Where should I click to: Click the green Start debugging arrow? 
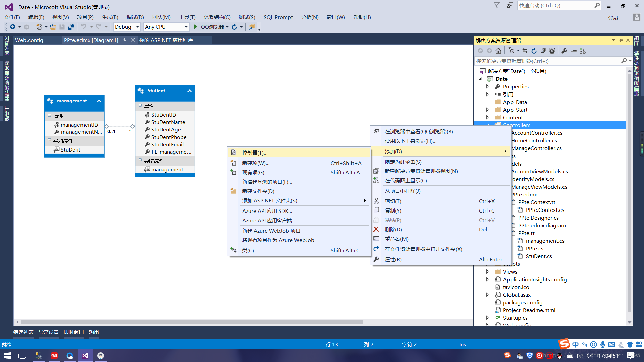[x=195, y=27]
